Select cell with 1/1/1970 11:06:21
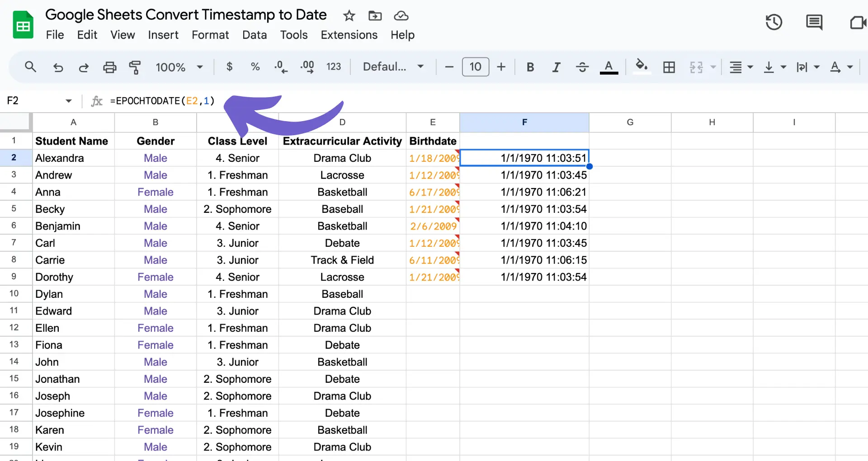The height and width of the screenshot is (461, 868). (x=524, y=192)
